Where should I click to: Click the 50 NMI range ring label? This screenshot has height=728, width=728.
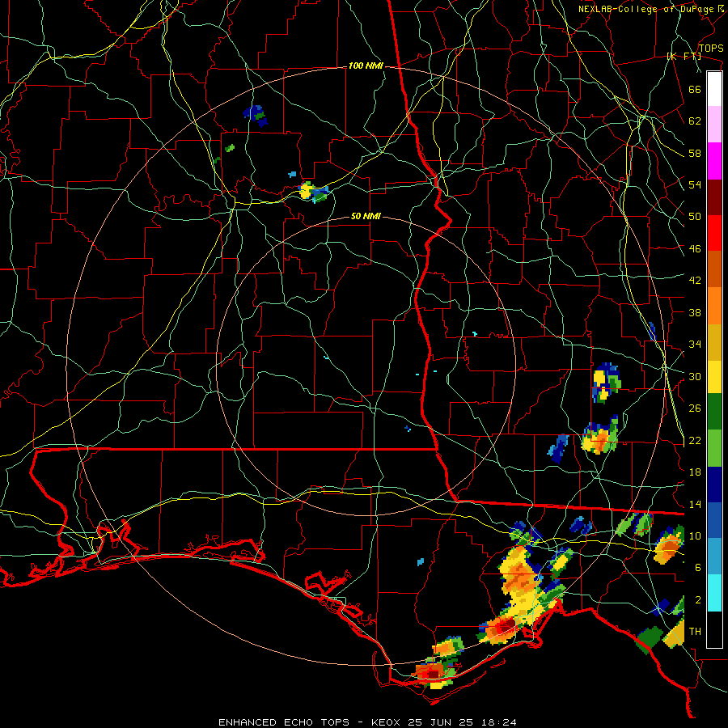[366, 216]
